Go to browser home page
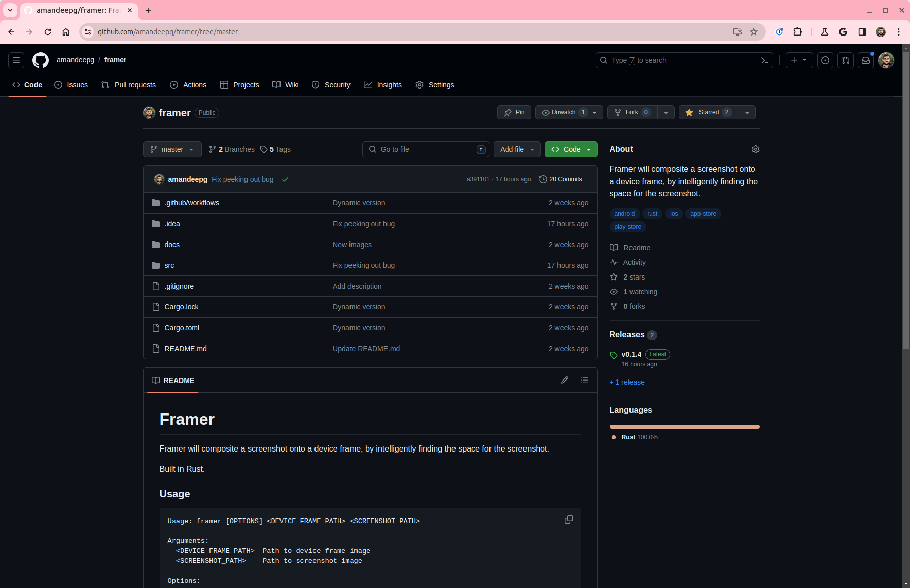 66,32
